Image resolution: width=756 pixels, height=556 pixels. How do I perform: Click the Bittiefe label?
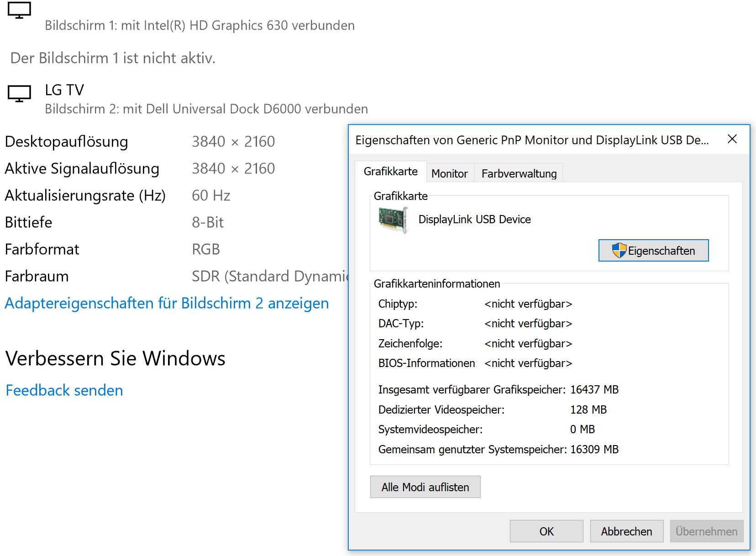pos(29,222)
